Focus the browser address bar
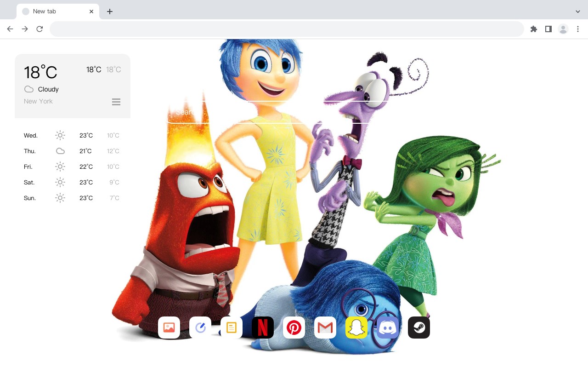 coord(287,29)
